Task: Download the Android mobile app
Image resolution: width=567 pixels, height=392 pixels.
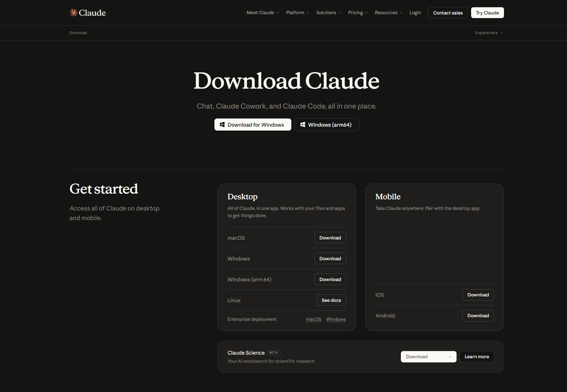Action: point(478,316)
